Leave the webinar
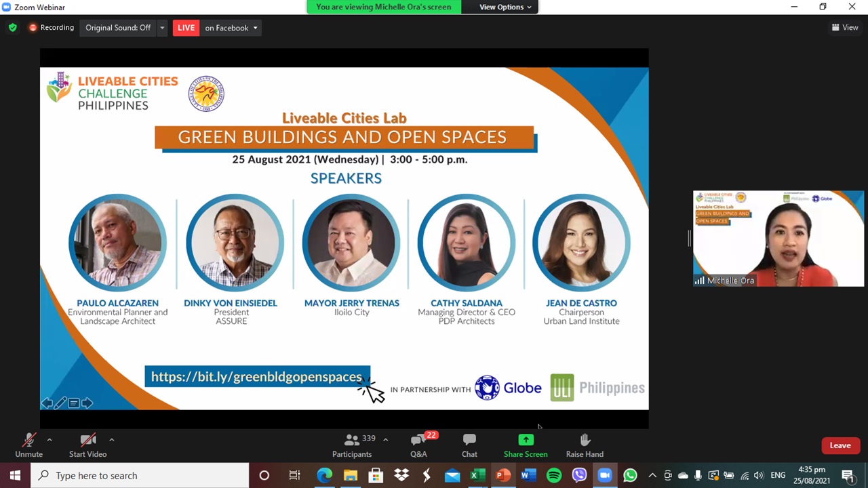 tap(840, 445)
